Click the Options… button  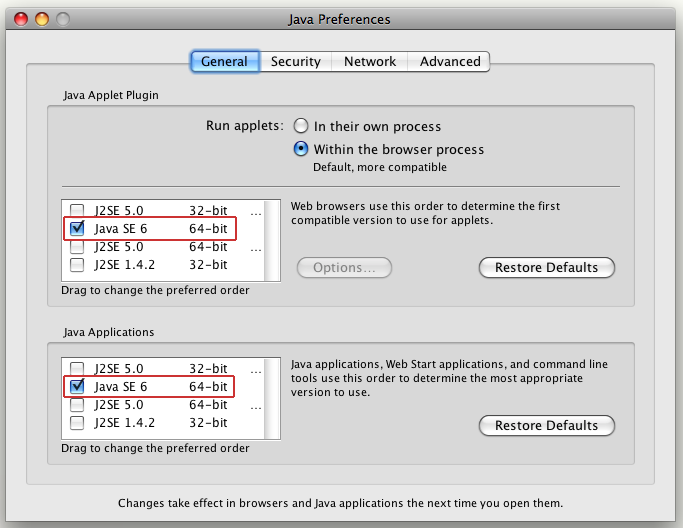point(344,267)
